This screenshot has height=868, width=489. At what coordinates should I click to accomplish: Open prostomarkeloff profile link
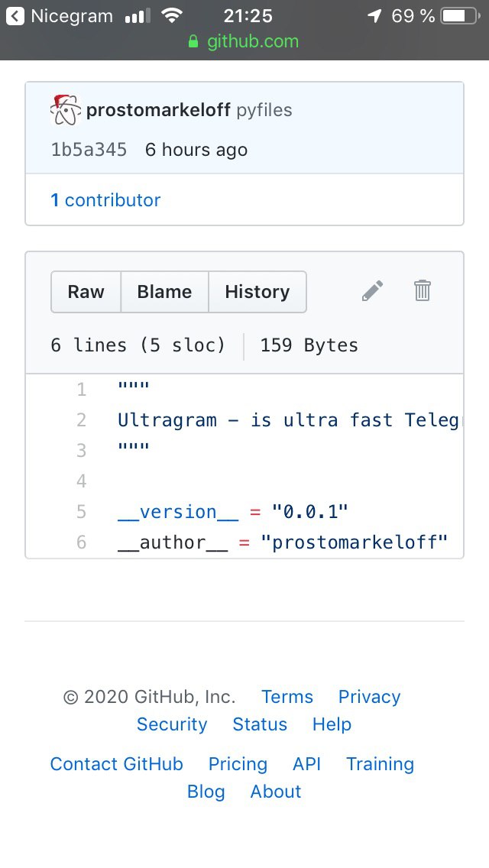point(158,110)
